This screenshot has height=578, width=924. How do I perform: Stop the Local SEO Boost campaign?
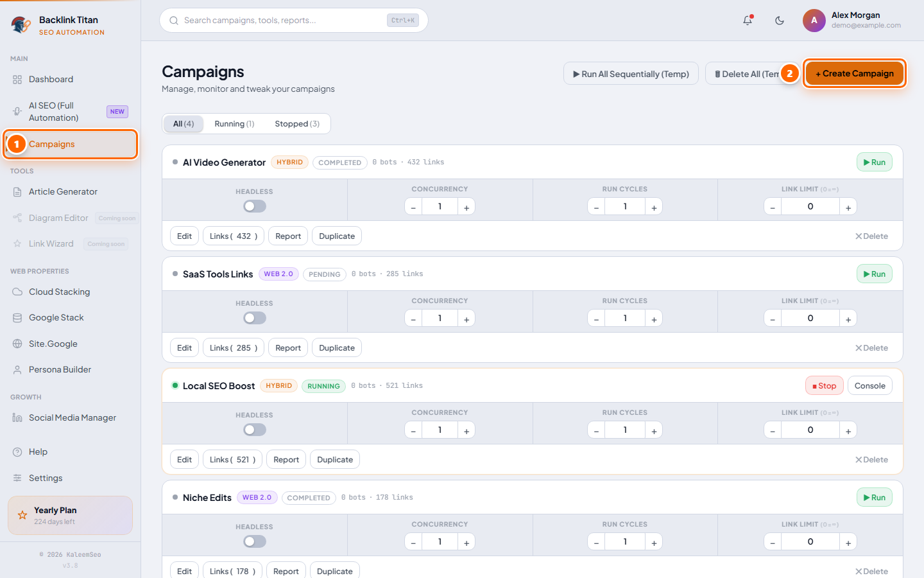825,386
